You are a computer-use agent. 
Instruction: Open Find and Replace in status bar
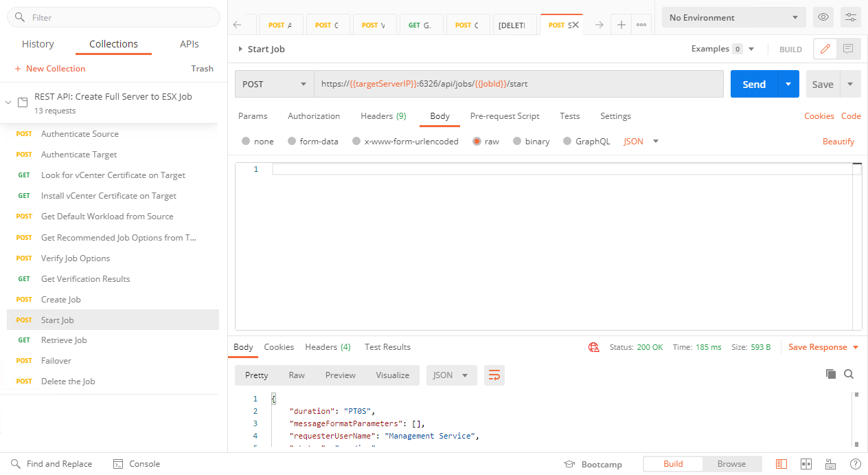(52, 464)
